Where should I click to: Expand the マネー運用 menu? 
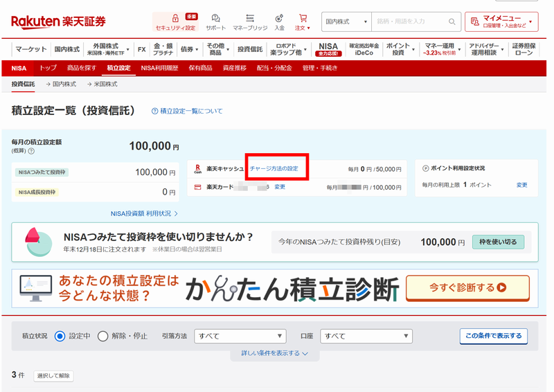click(x=443, y=49)
